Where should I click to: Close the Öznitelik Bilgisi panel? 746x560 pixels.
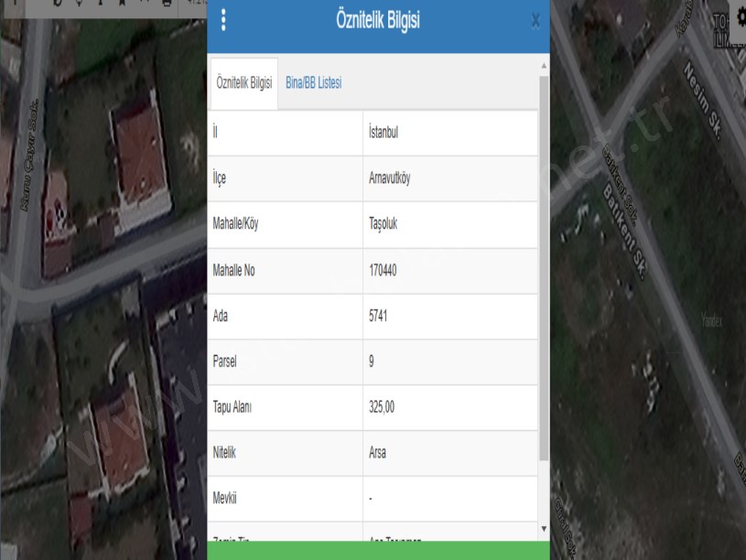[535, 21]
